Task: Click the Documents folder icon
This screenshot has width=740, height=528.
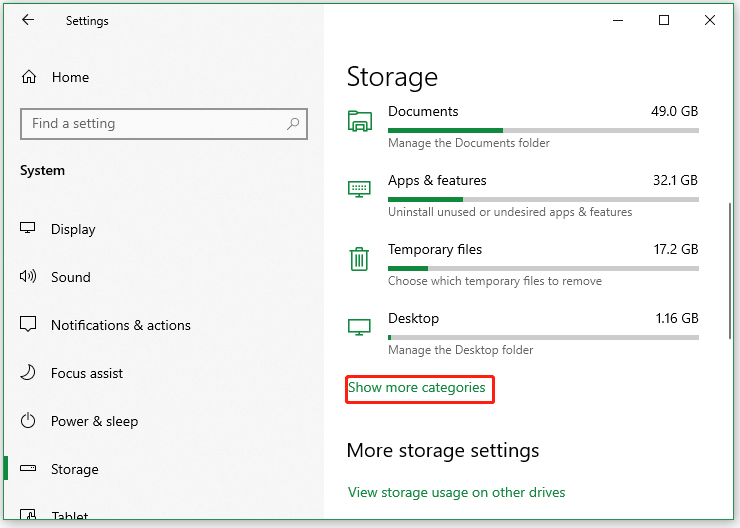Action: tap(359, 121)
